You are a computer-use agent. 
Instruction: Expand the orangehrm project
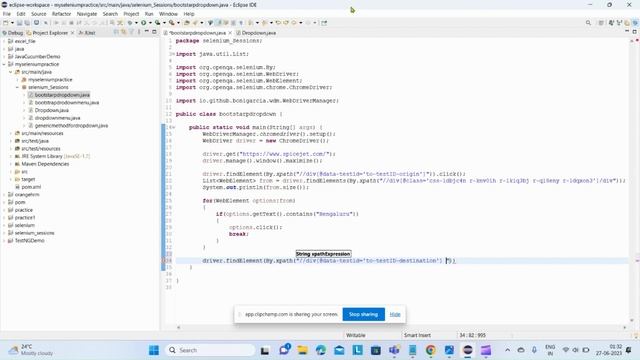(x=4, y=195)
